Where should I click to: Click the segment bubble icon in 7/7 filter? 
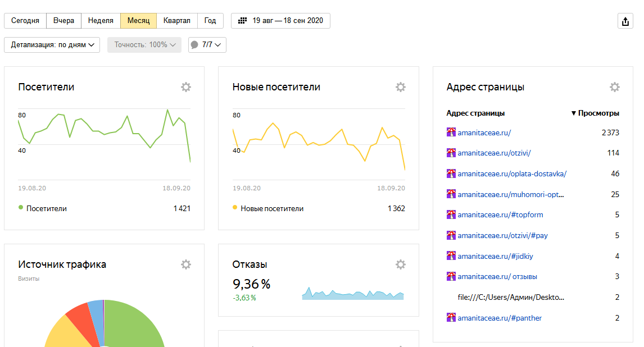[x=194, y=45]
